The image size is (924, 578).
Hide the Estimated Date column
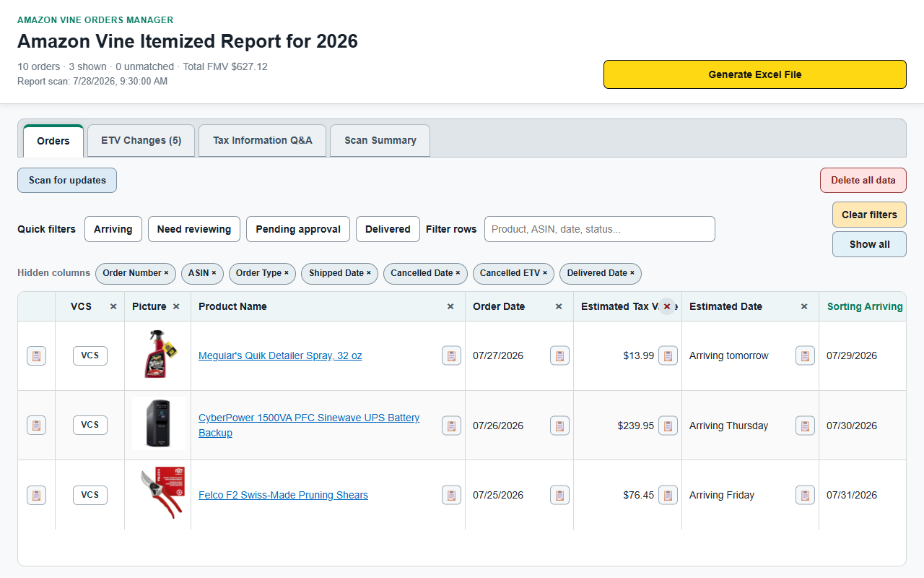(804, 306)
